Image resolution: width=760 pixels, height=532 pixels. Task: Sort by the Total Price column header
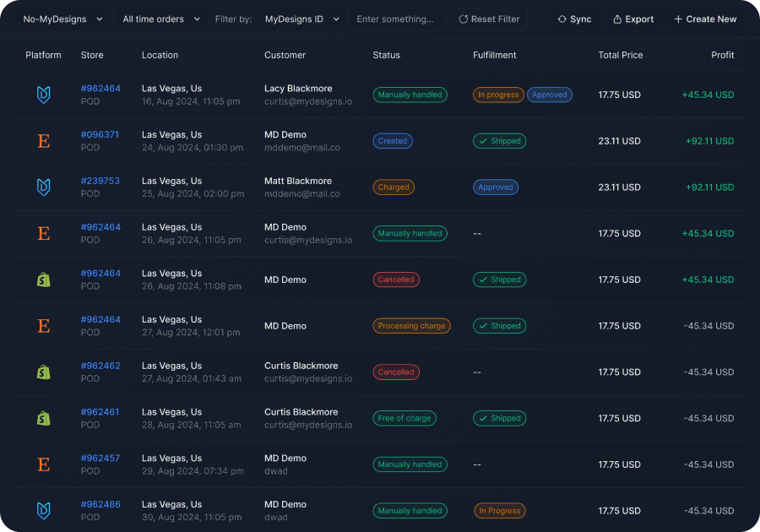tap(620, 55)
